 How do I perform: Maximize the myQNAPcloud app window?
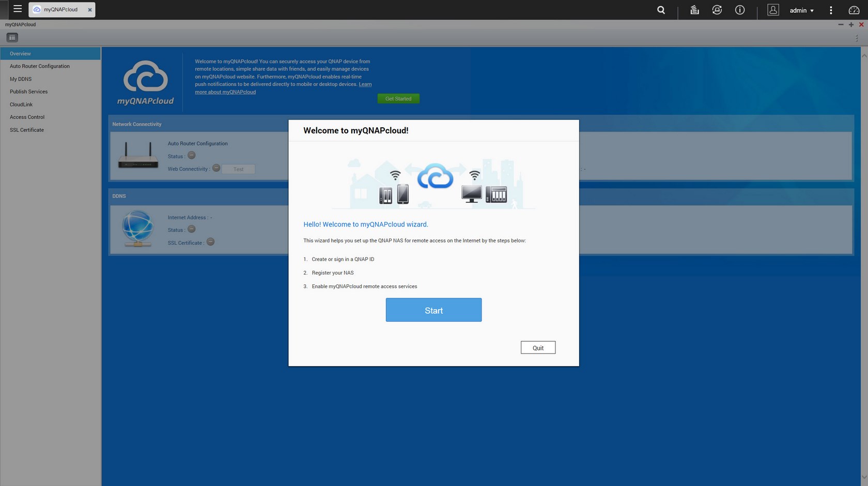pyautogui.click(x=851, y=24)
